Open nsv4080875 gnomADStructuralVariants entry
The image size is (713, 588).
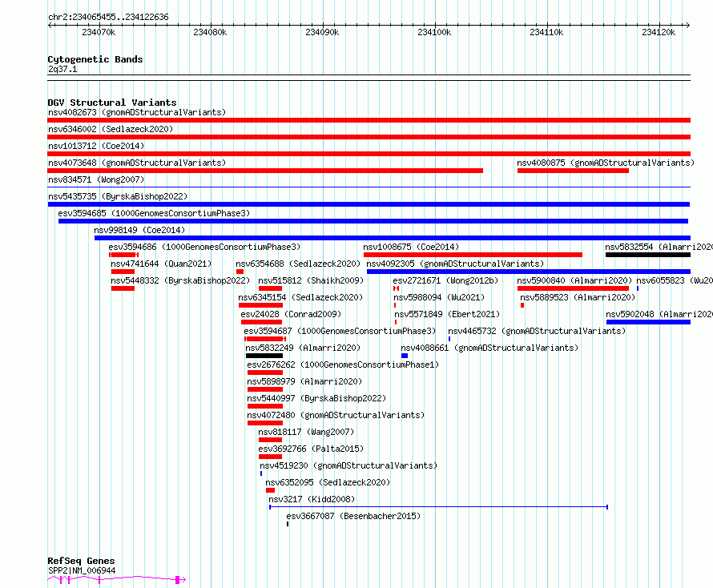click(x=606, y=163)
